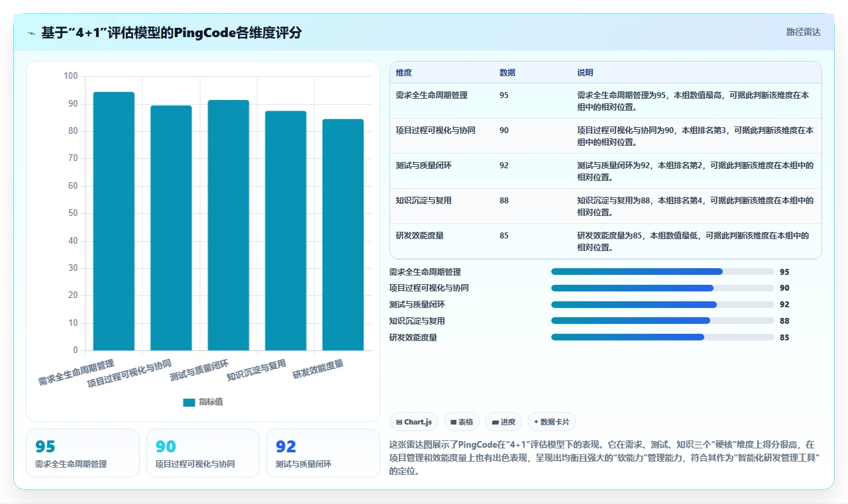Click the description saying 本组排名第2
848x504 pixels.
click(x=695, y=172)
